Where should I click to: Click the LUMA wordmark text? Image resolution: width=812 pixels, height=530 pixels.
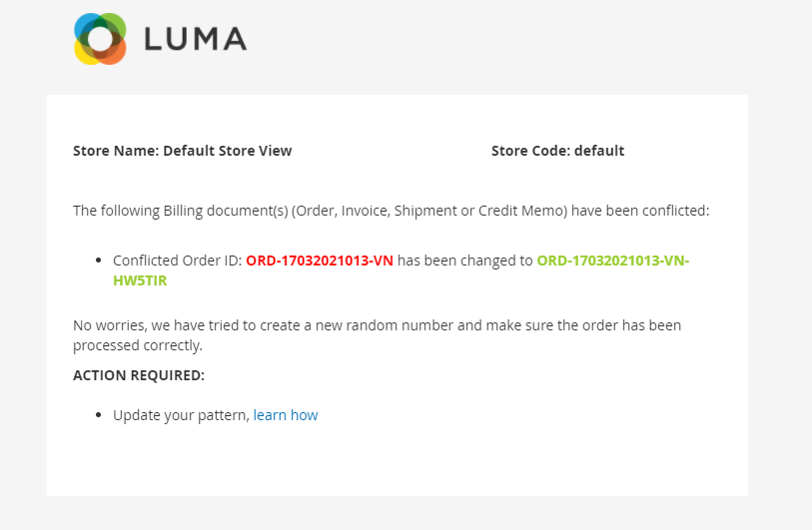pos(195,40)
